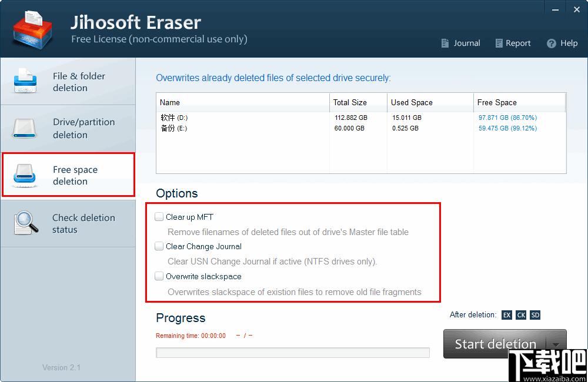Sort by Used Space column header
Screen dimensions: 588x382
click(x=430, y=102)
